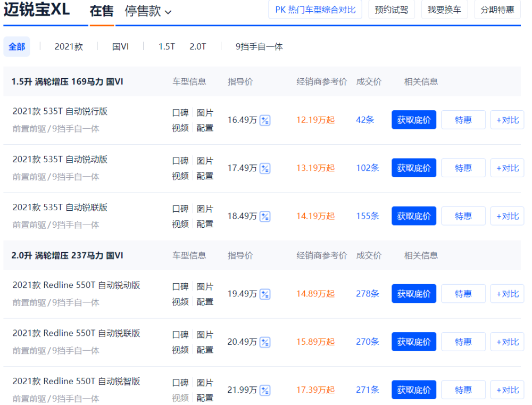Open 2021款 535T 自动锐动版 model link
This screenshot has width=532, height=405.
click(x=60, y=160)
